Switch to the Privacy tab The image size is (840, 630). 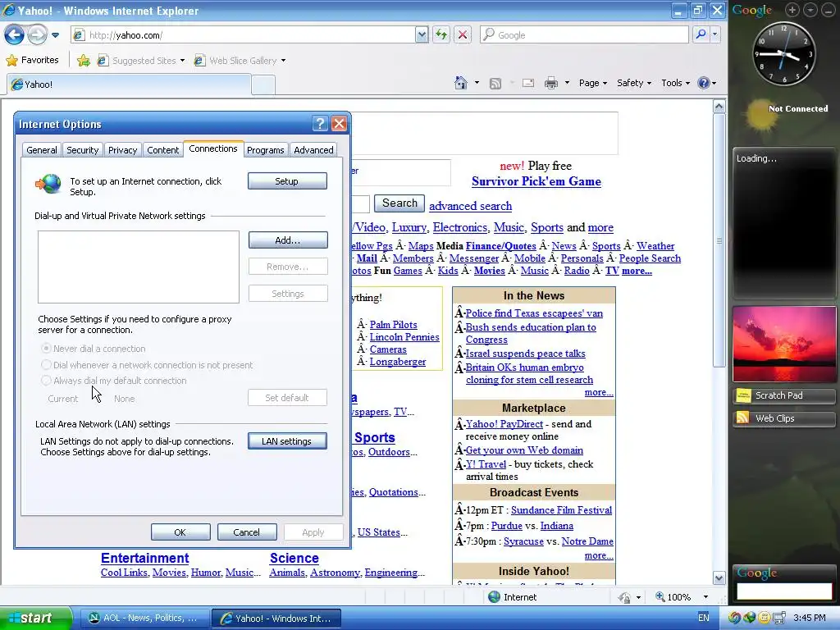(x=123, y=150)
